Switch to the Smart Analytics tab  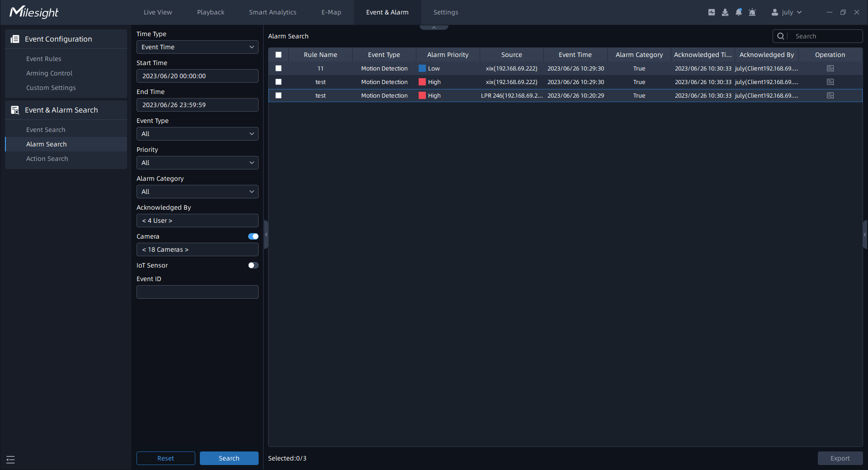(x=273, y=12)
